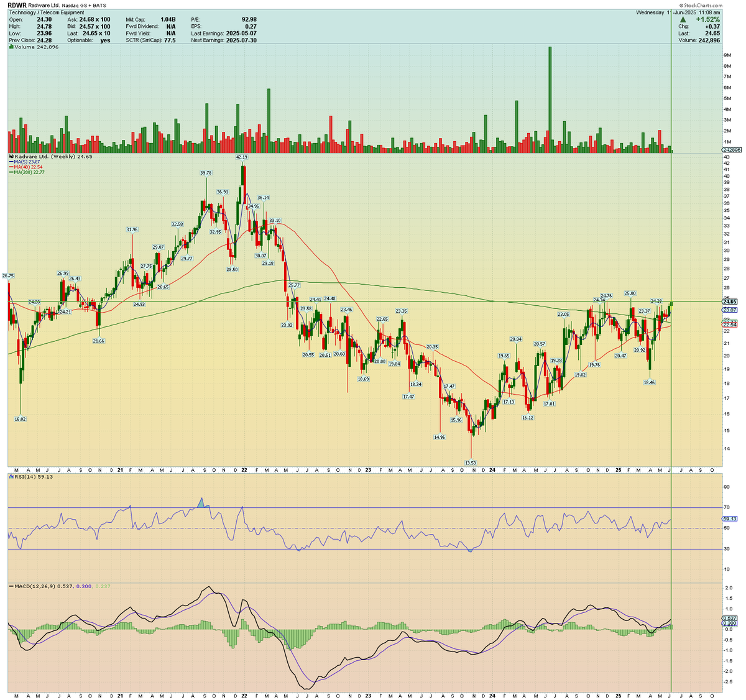
Task: Click the RSI line icon beside RSI(14)
Action: 11,477
